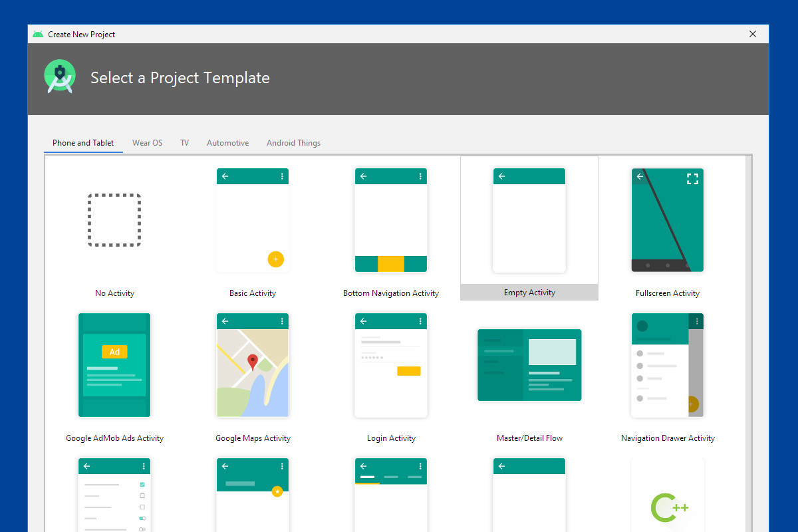798x532 pixels.
Task: Open the TV tab
Action: (184, 143)
